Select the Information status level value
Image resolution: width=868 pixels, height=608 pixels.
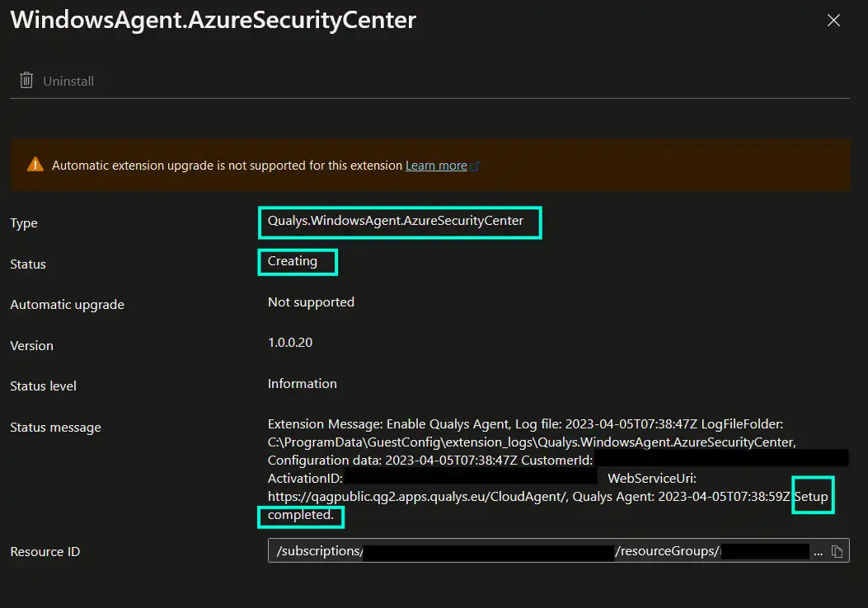(303, 383)
